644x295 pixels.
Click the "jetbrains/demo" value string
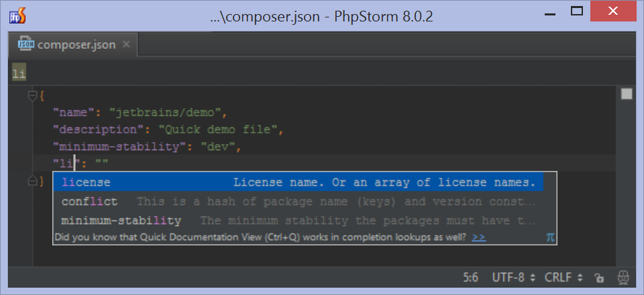click(165, 111)
